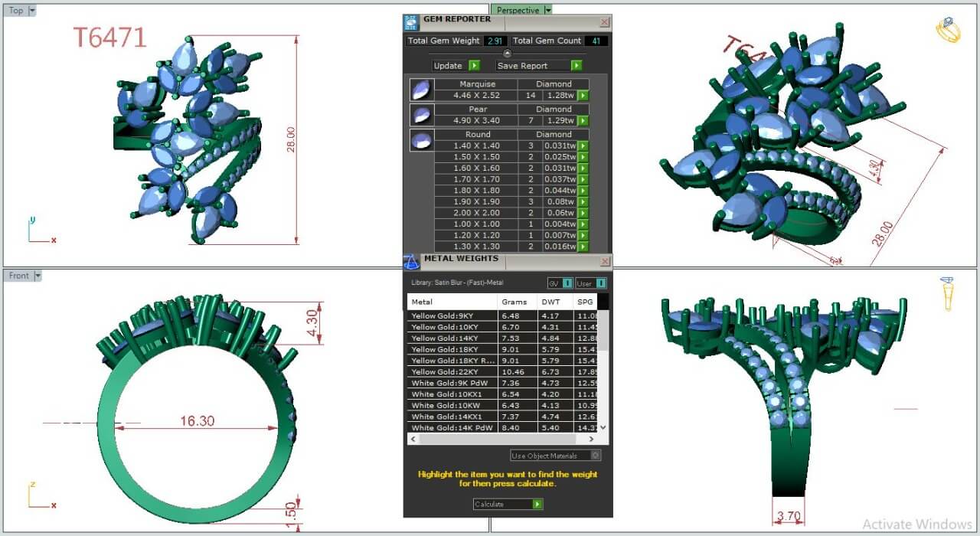Click the Metal Weights scale icon

click(410, 261)
